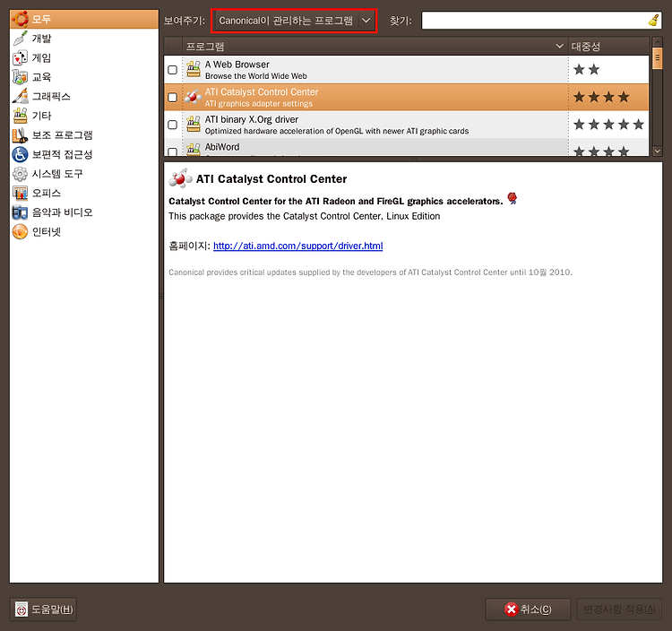
Task: Click the 그래픽스 paintbrush icon
Action: [x=20, y=97]
